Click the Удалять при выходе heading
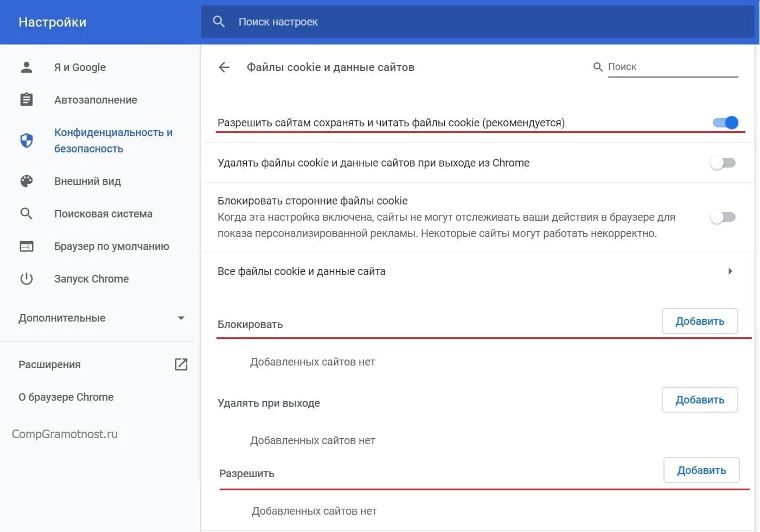Image resolution: width=760 pixels, height=532 pixels. tap(269, 403)
